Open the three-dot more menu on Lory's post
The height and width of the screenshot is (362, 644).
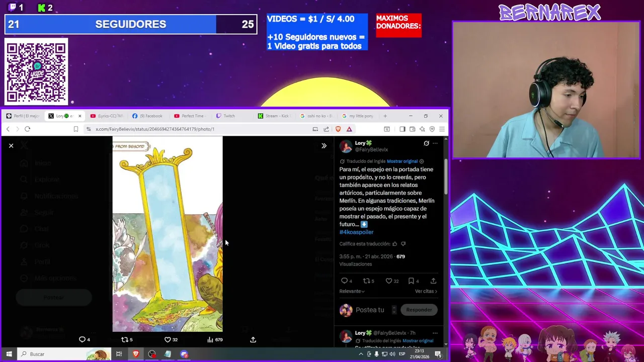[x=435, y=143]
